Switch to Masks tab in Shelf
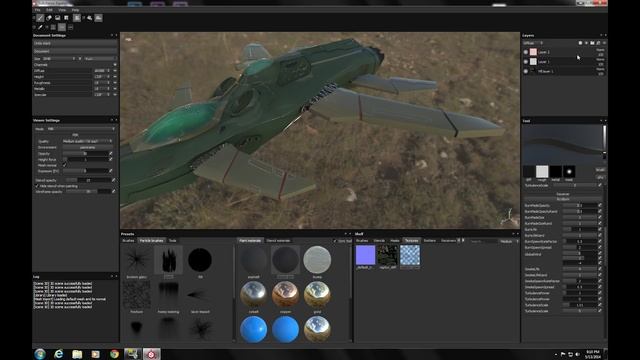640x360 pixels. 395,241
